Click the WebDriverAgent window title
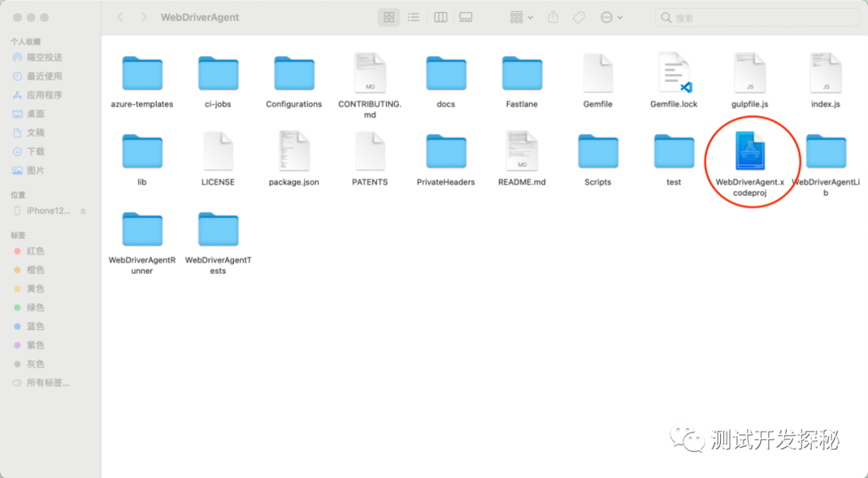 coord(200,18)
